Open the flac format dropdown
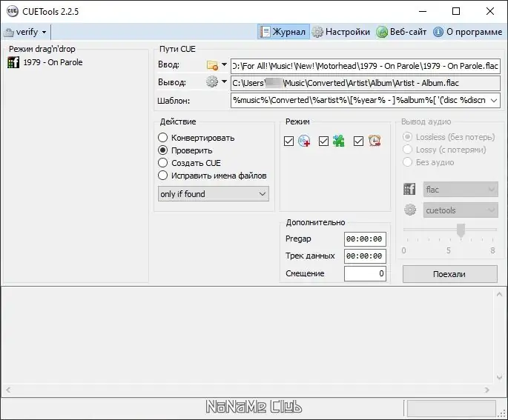This screenshot has height=420, width=508. point(461,190)
